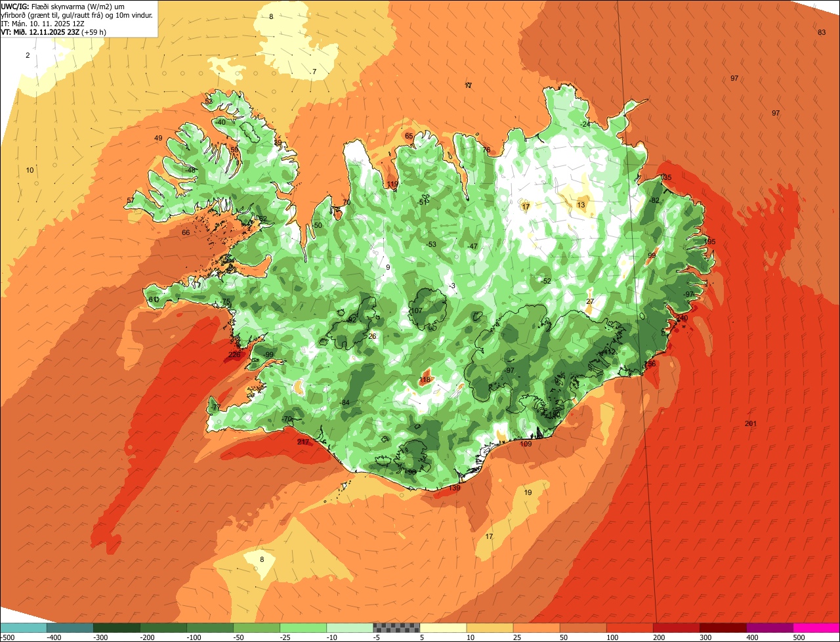Click the map value '201' in the southeast ocean
Viewport: 840px width, 642px height.
tap(751, 423)
